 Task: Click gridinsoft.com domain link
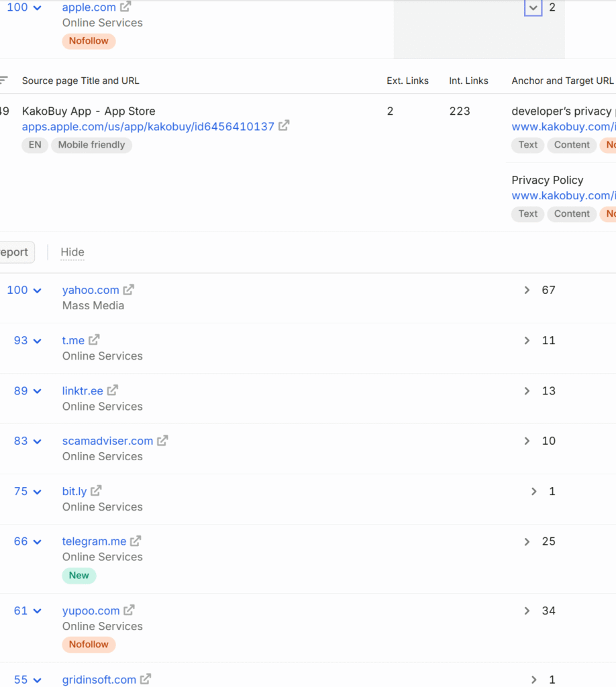99,680
